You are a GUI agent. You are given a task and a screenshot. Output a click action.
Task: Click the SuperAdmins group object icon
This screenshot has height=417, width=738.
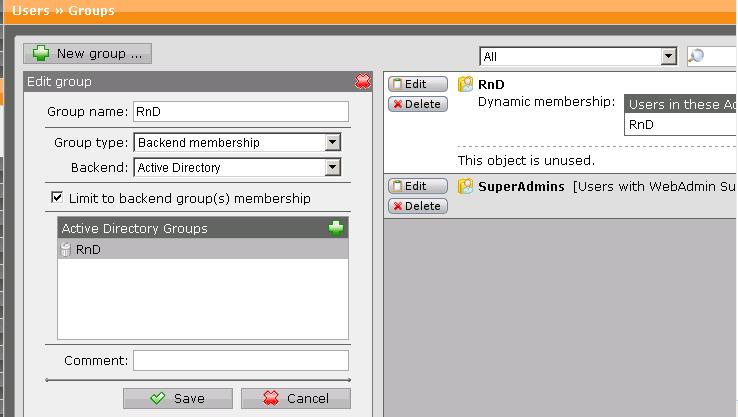465,187
